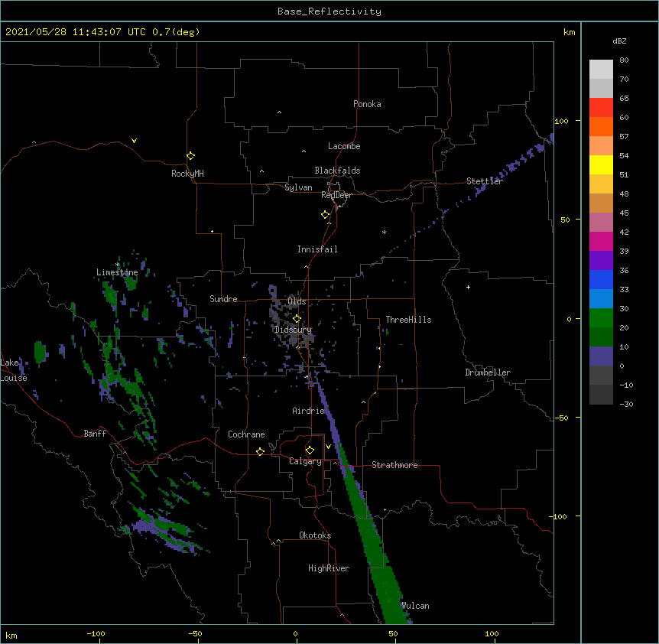Click the Calgary city label
Image resolution: width=659 pixels, height=644 pixels.
pos(305,461)
